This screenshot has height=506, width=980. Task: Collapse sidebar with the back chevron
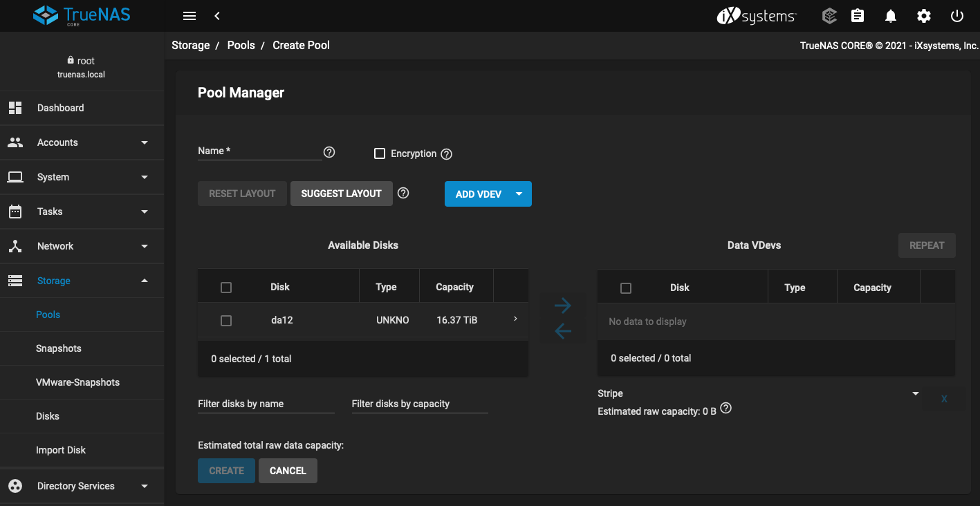[217, 16]
